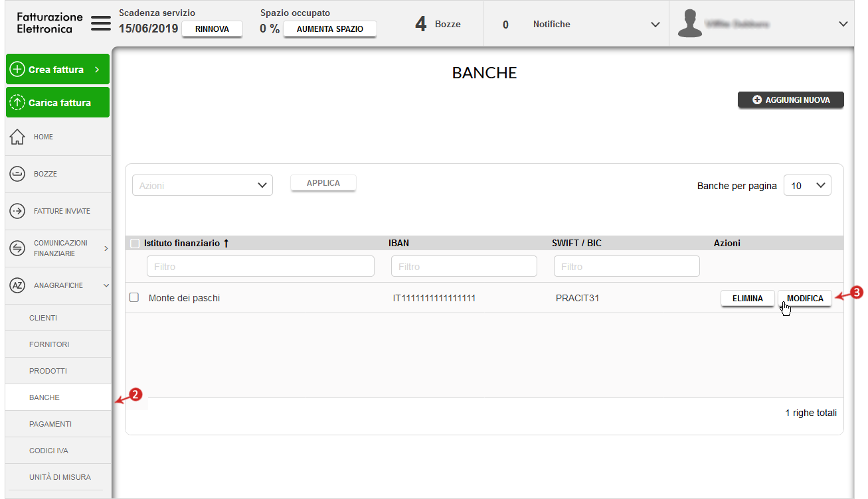Click Modifica for Monte dei paschi
The image size is (868, 499).
(805, 299)
